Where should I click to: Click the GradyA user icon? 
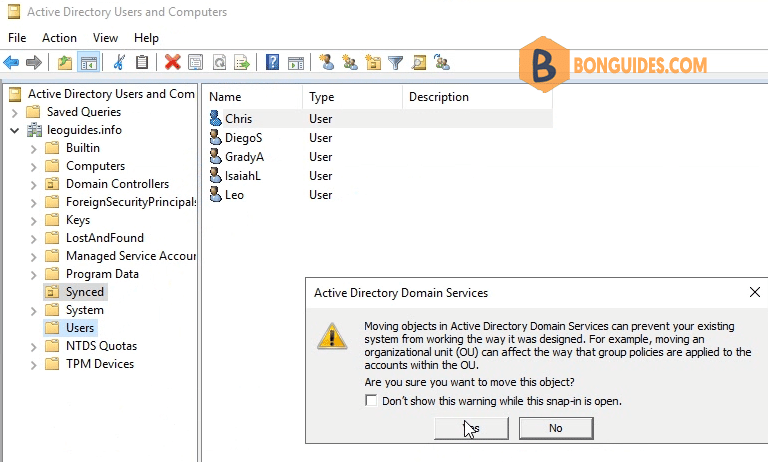[215, 156]
